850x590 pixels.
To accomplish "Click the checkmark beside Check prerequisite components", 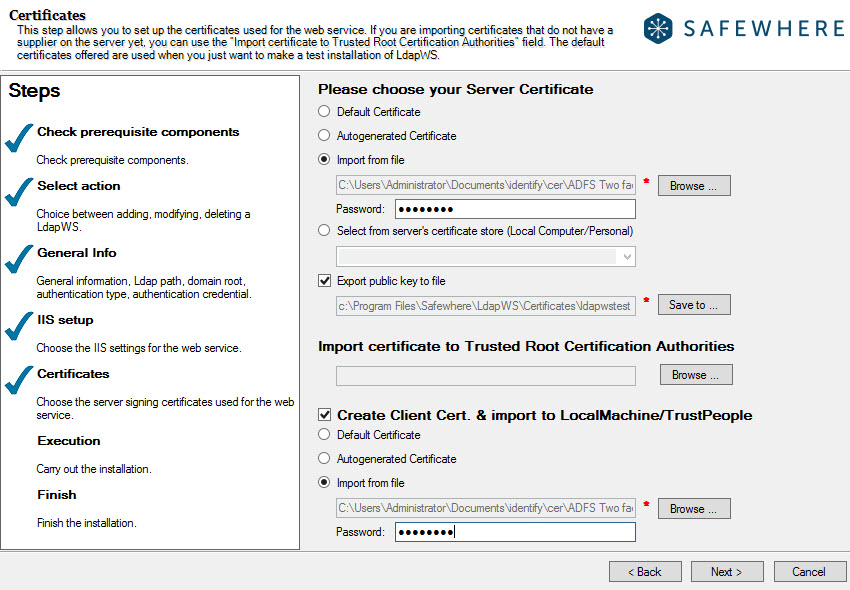I will click(x=20, y=137).
